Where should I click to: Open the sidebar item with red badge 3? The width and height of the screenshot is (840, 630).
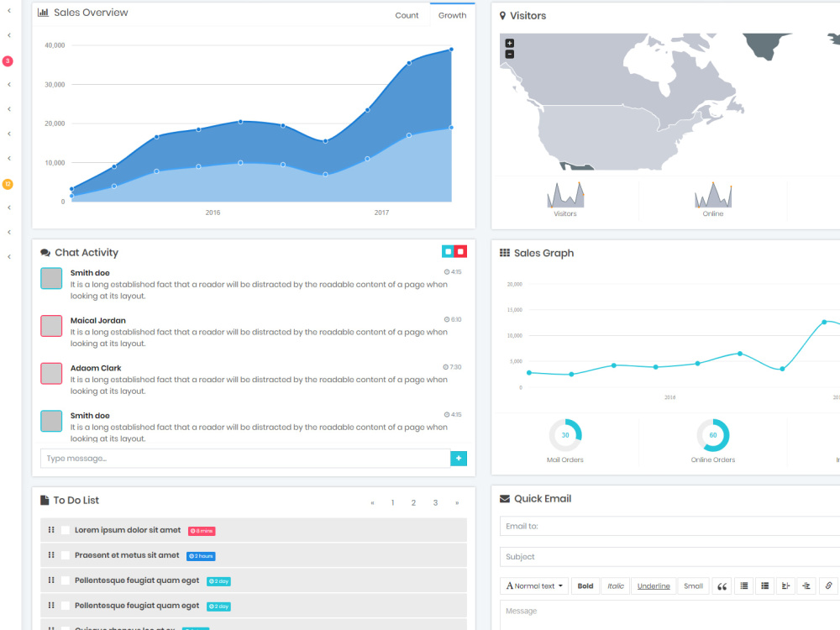(x=8, y=61)
